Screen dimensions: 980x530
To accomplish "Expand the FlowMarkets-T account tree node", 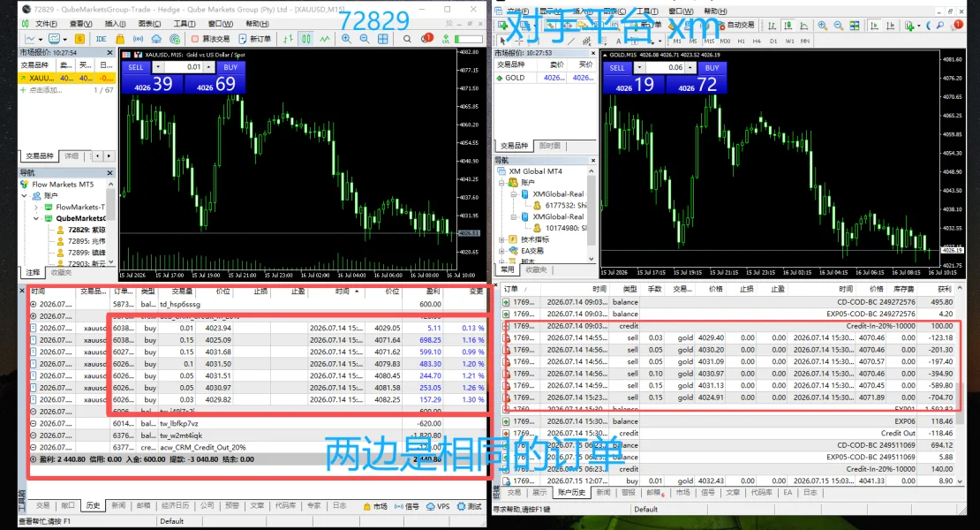I will (x=36, y=207).
